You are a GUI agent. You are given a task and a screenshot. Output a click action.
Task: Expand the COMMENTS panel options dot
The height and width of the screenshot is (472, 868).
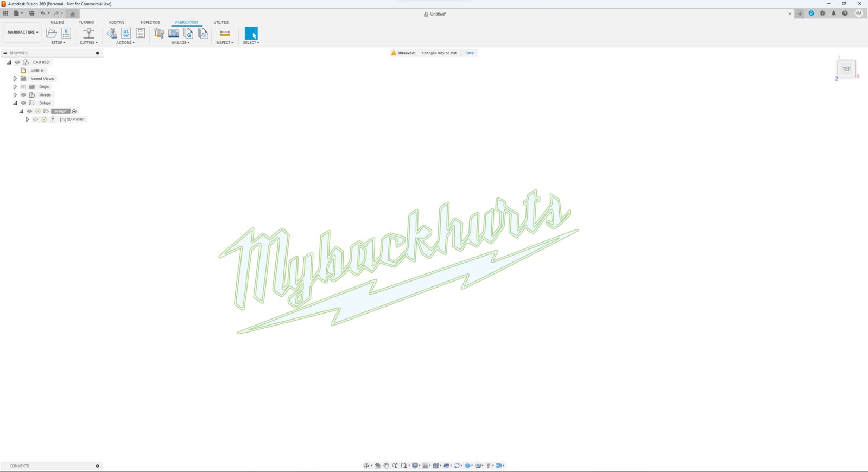[x=98, y=466]
